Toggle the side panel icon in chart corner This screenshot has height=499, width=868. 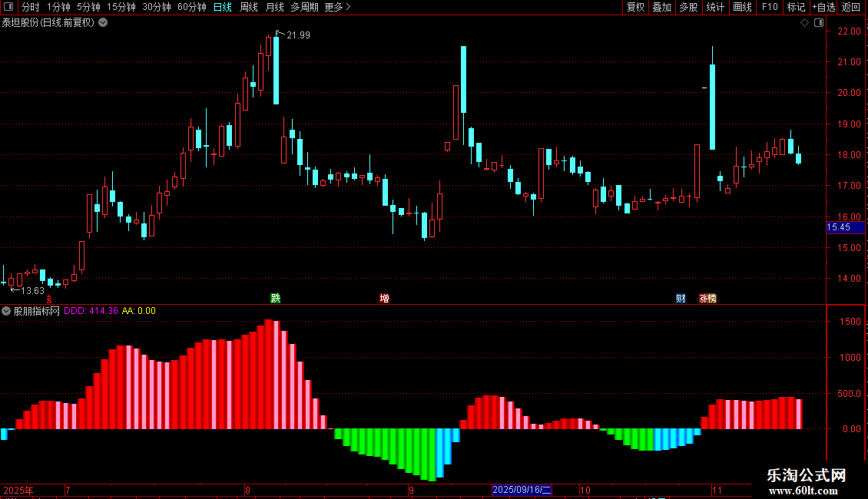(x=819, y=23)
